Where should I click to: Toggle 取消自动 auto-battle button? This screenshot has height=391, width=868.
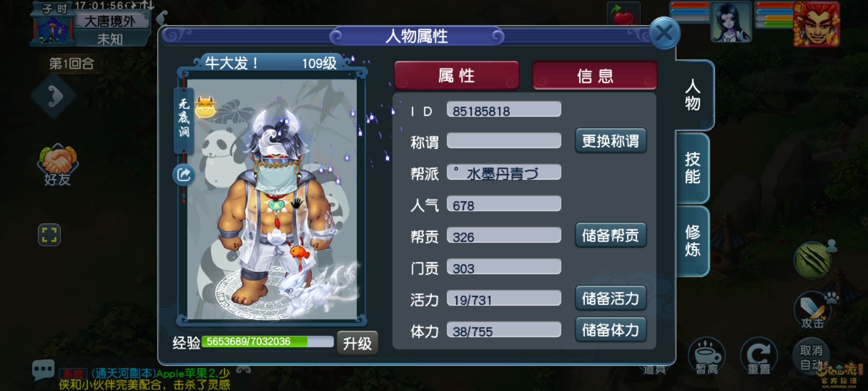click(x=811, y=356)
